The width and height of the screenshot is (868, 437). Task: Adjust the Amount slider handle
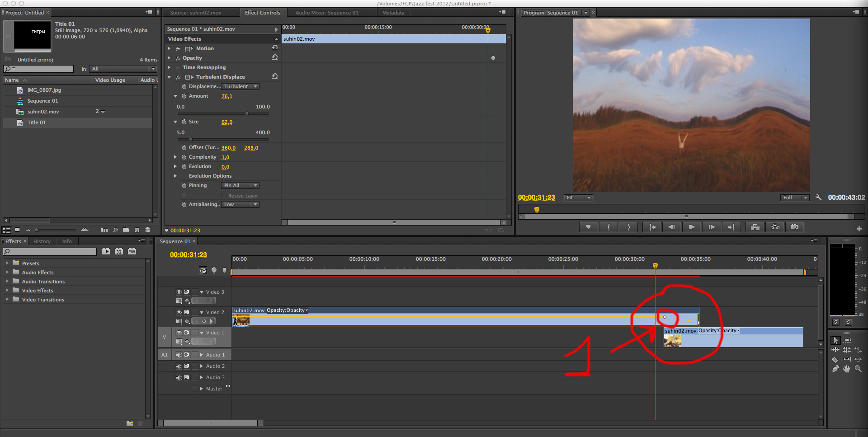246,113
